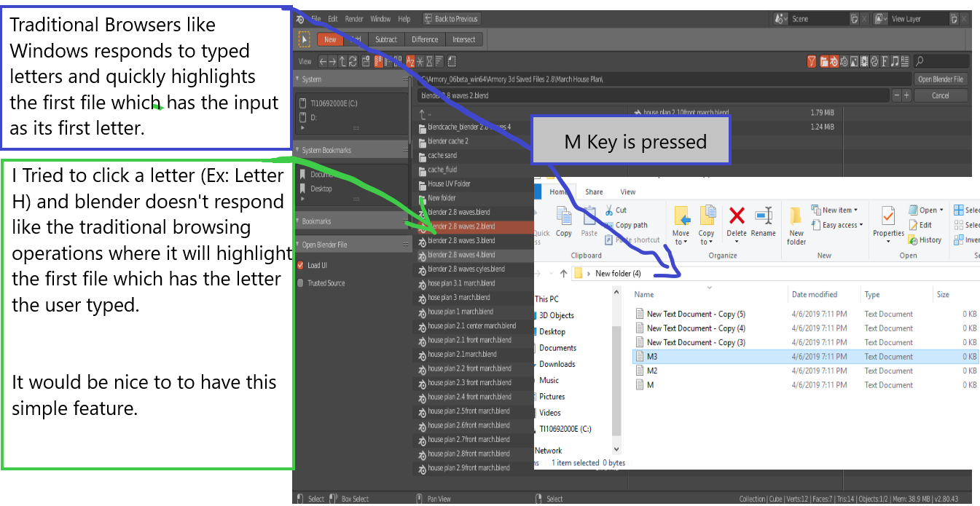
Task: Open the View Layer browse dropdown
Action: [x=881, y=19]
